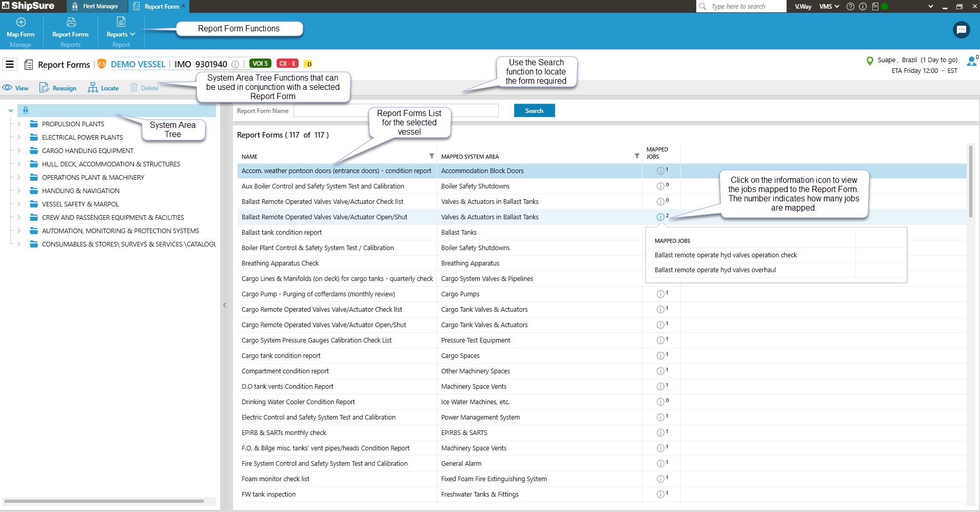Click the Search button

coord(534,110)
